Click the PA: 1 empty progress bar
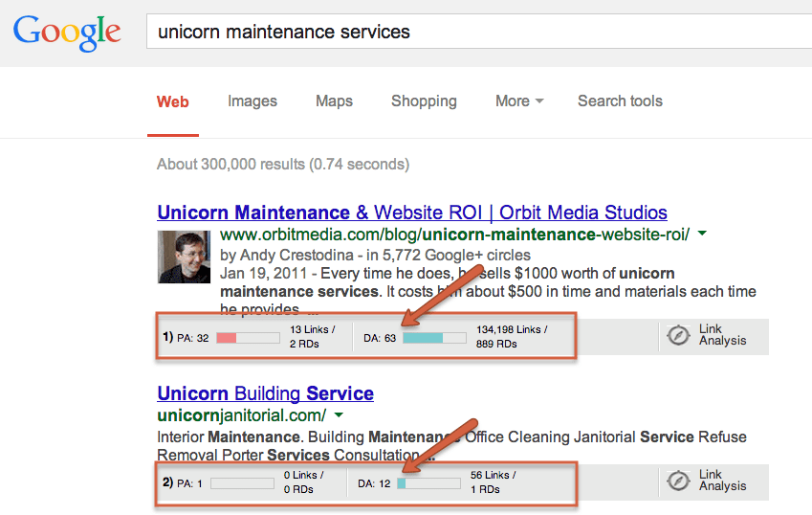 (242, 483)
